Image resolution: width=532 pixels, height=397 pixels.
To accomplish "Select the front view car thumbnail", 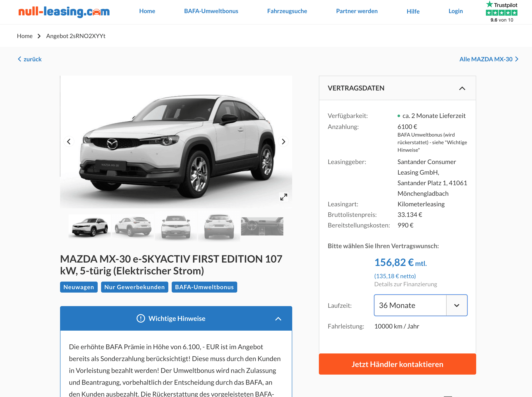I will pyautogui.click(x=176, y=227).
